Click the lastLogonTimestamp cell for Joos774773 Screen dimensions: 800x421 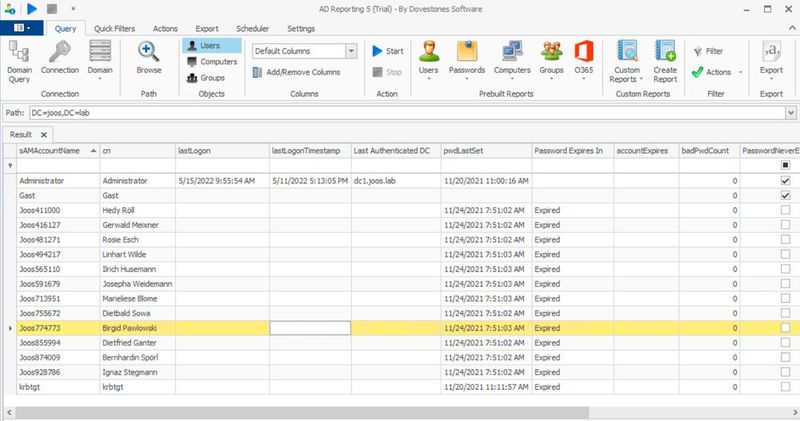click(x=310, y=328)
